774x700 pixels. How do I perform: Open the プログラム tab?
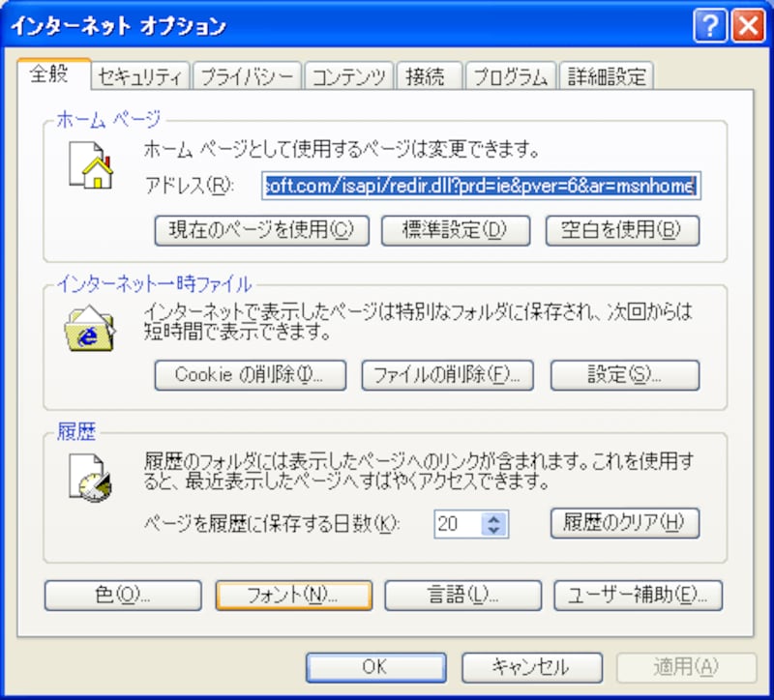tap(511, 76)
